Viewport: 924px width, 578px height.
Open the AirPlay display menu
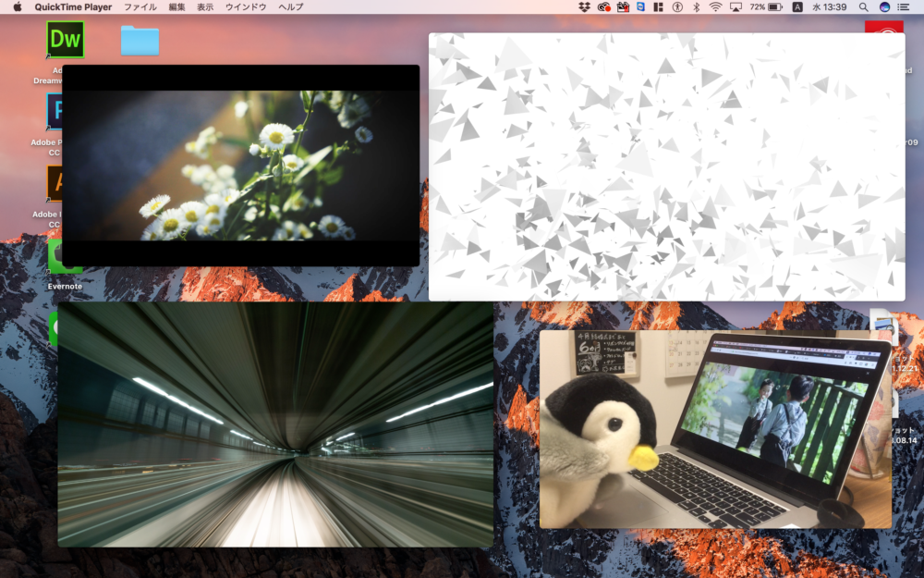(x=736, y=7)
